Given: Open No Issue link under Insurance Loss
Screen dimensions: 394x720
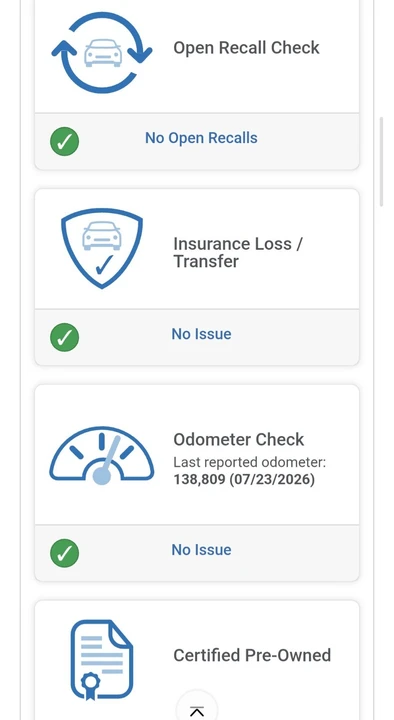Looking at the screenshot, I should [x=201, y=334].
